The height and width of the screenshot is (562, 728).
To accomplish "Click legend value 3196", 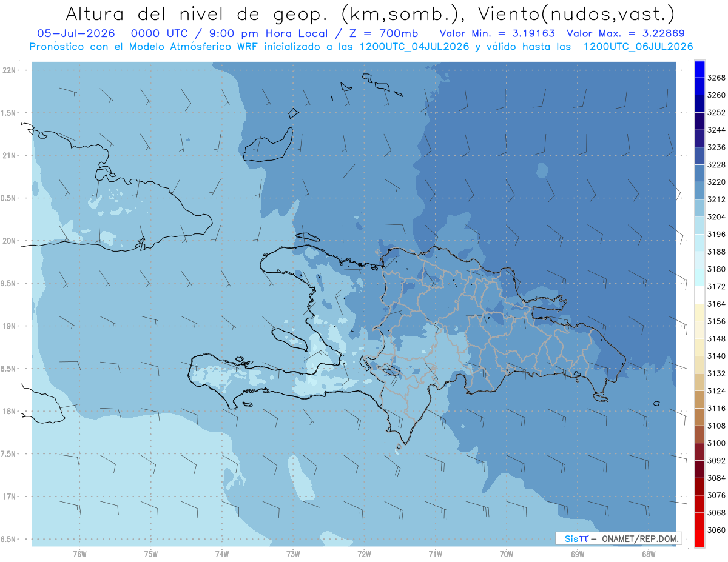I will [x=716, y=234].
